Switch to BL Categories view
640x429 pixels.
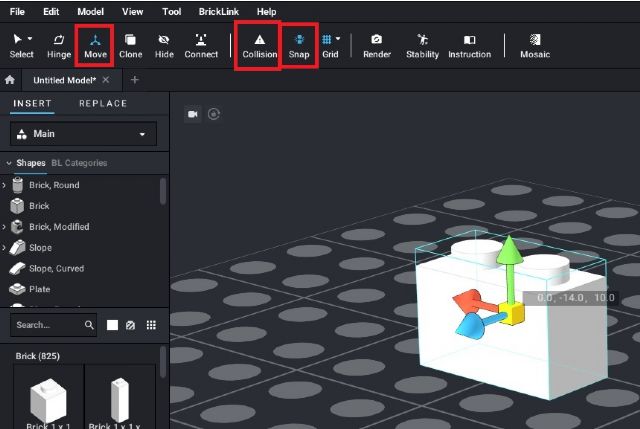coord(79,163)
